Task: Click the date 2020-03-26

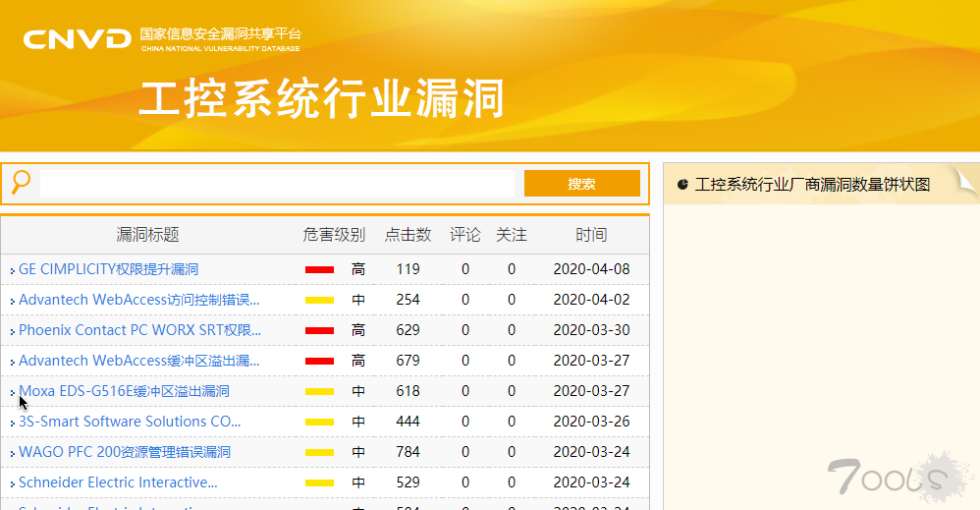Action: tap(591, 422)
